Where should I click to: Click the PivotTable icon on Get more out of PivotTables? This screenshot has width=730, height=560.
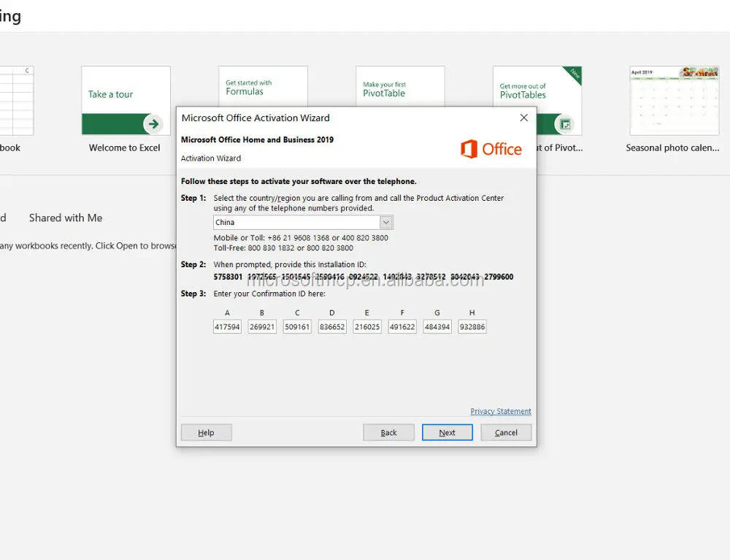click(565, 124)
